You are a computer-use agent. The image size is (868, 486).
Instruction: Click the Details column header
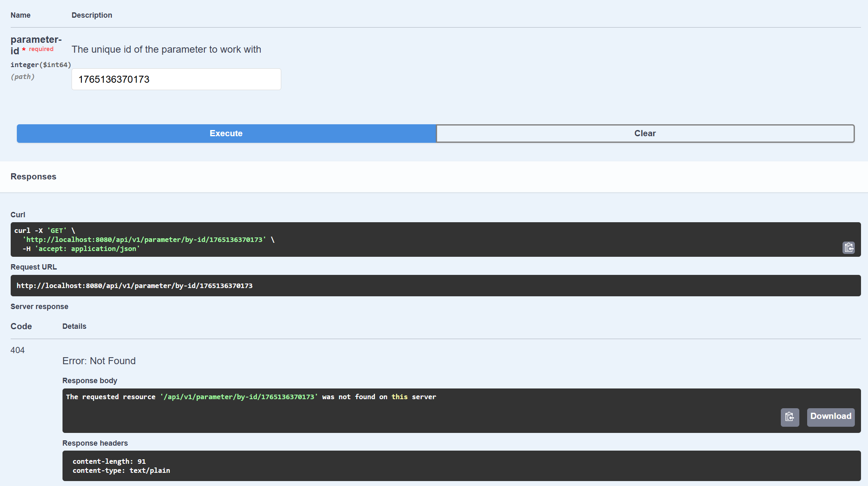coord(74,326)
